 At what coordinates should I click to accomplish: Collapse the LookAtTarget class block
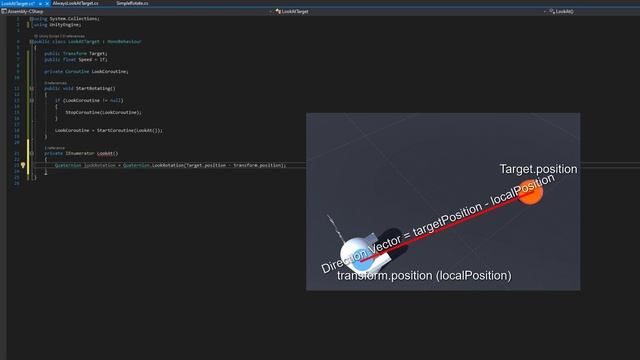(31, 42)
